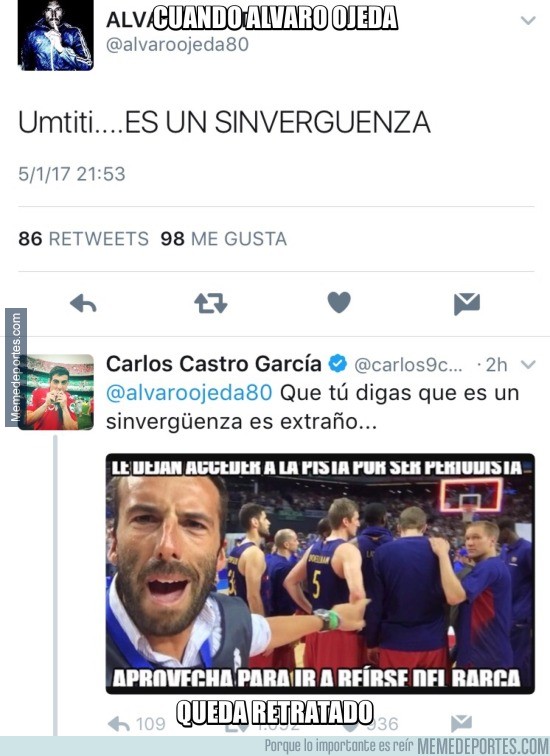Open Carlos Castro García's avatar
This screenshot has height=756, width=550.
tap(60, 392)
